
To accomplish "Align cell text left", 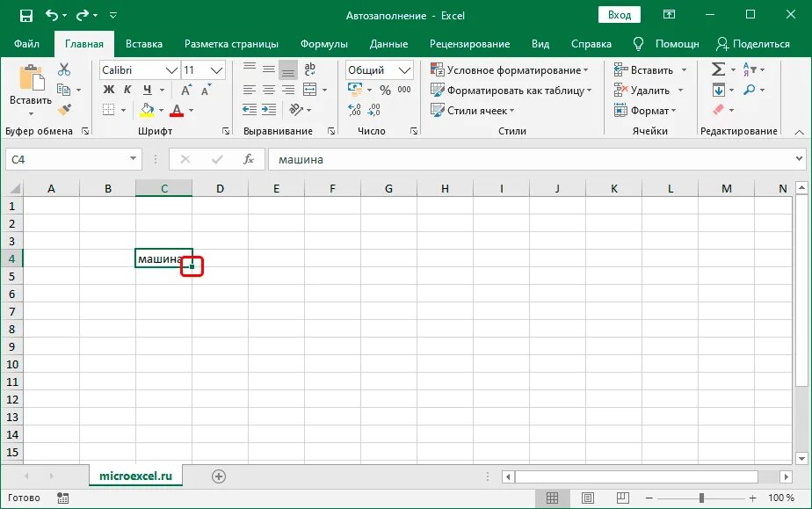I will coord(250,90).
